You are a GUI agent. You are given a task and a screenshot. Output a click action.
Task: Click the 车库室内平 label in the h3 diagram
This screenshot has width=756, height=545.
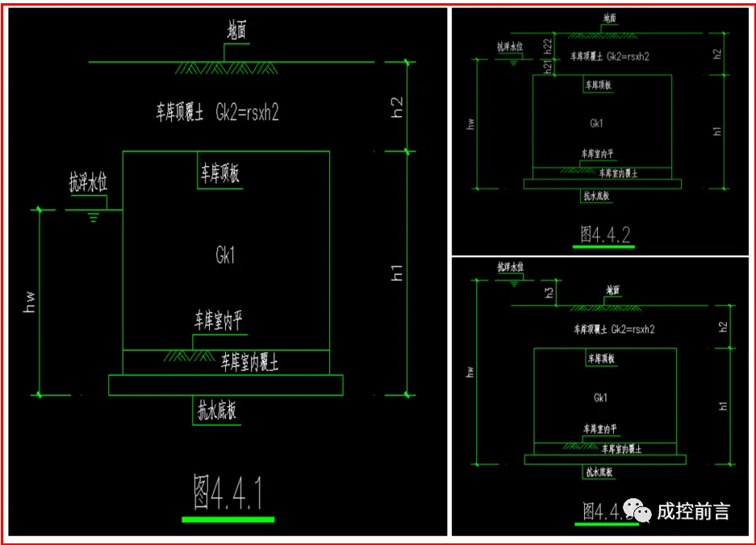(x=599, y=429)
